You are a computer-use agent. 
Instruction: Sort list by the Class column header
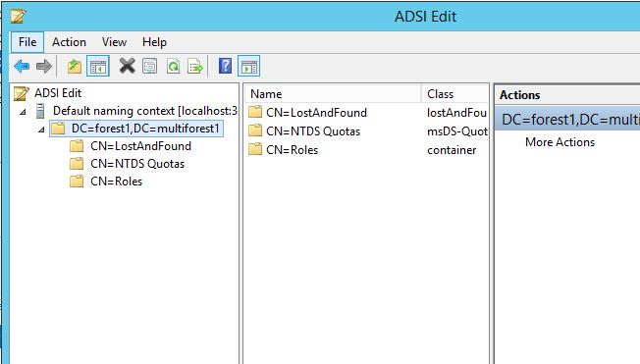455,94
